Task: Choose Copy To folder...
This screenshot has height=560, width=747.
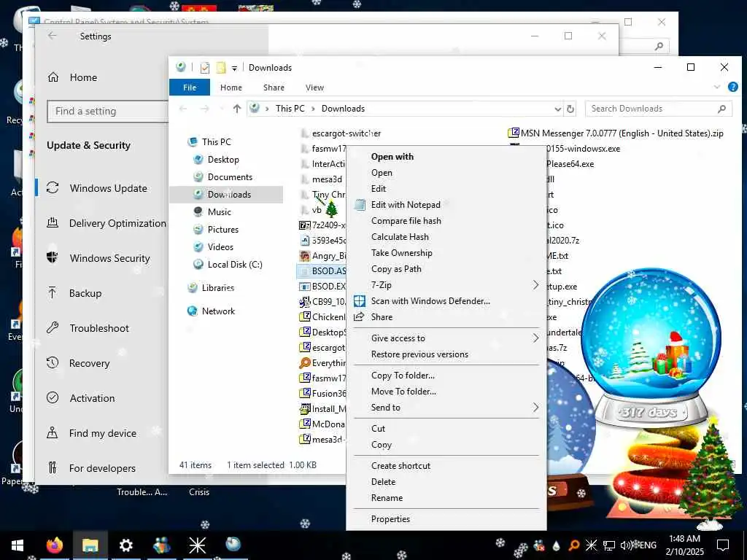Action: click(403, 376)
